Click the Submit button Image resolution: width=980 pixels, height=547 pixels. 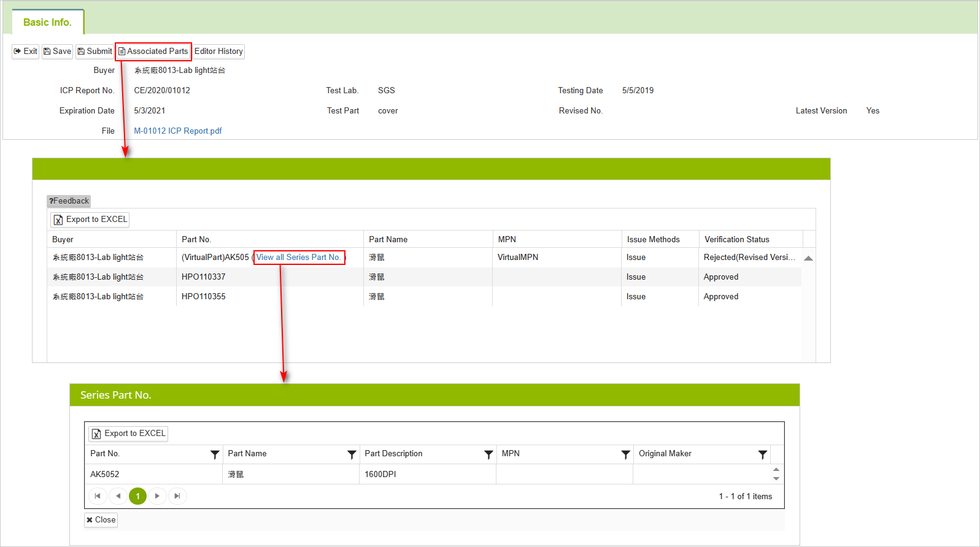click(x=95, y=52)
